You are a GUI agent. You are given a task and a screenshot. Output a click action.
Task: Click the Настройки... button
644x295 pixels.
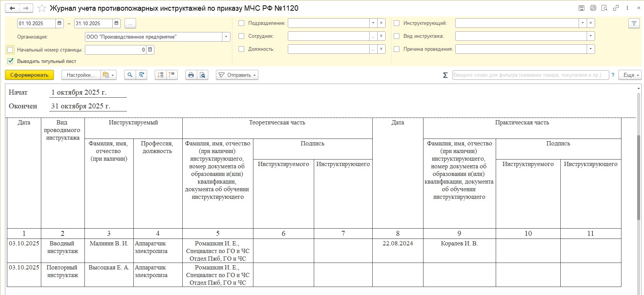81,75
